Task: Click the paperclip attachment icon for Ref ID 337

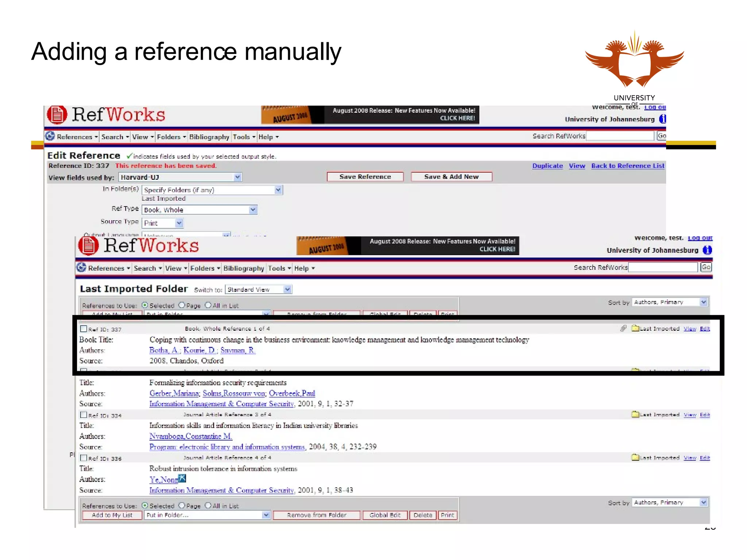Action: (x=623, y=328)
